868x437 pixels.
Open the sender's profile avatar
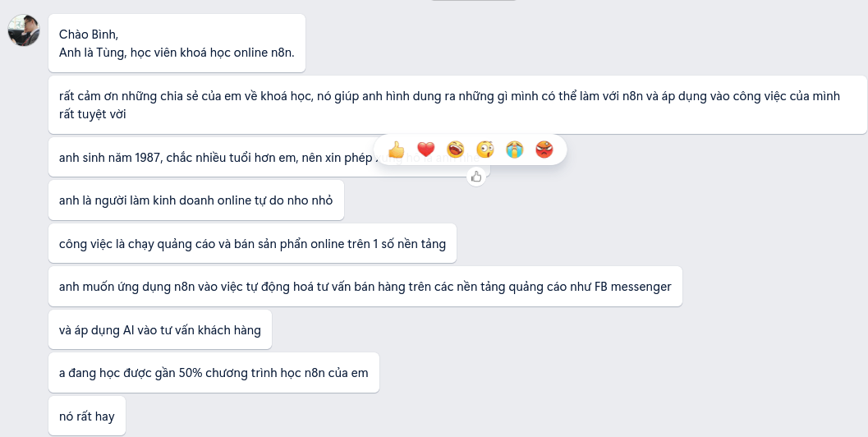(x=24, y=30)
